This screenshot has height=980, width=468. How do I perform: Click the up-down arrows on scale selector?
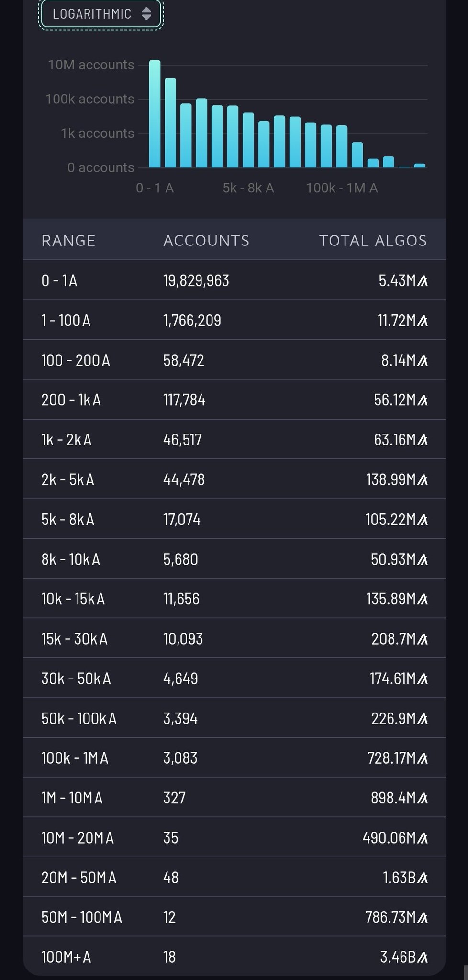point(146,14)
